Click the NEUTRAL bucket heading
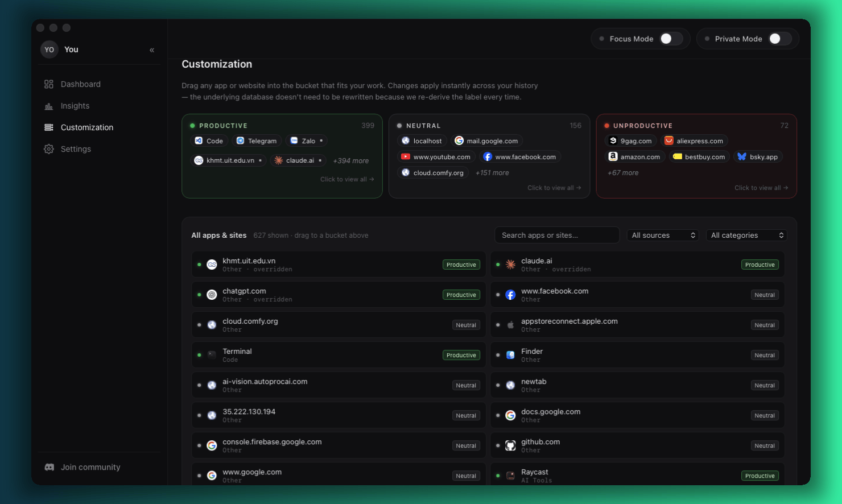 coord(423,126)
